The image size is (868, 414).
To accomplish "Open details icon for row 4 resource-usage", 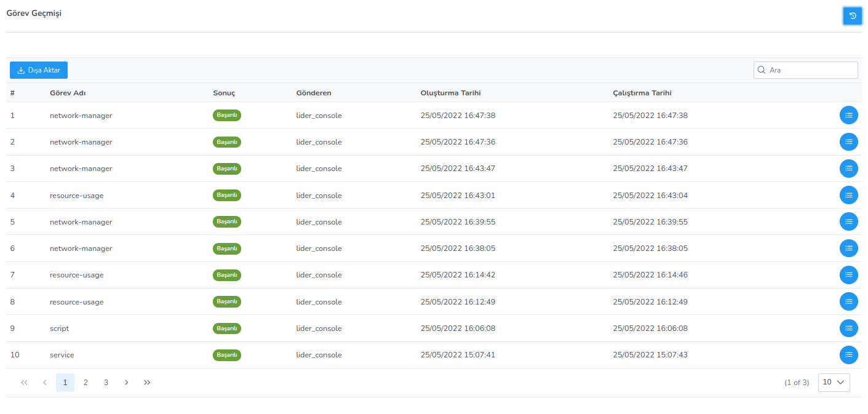I will pos(848,195).
